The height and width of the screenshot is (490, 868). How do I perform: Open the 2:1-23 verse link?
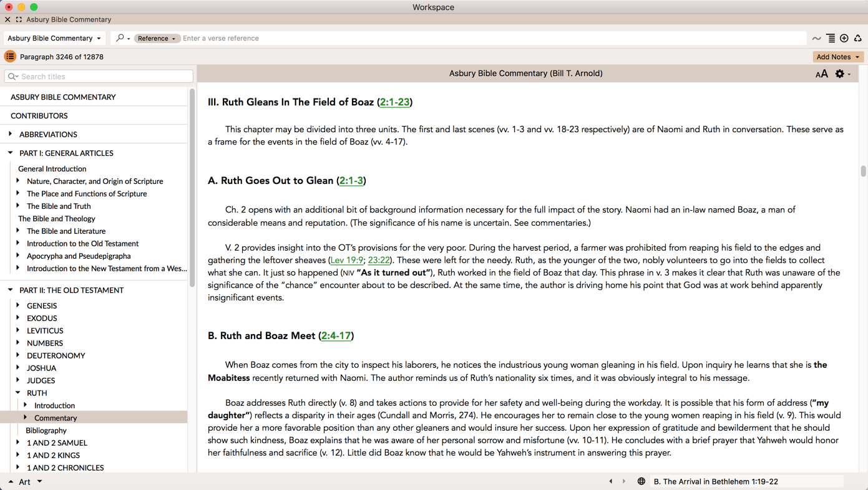pyautogui.click(x=394, y=102)
